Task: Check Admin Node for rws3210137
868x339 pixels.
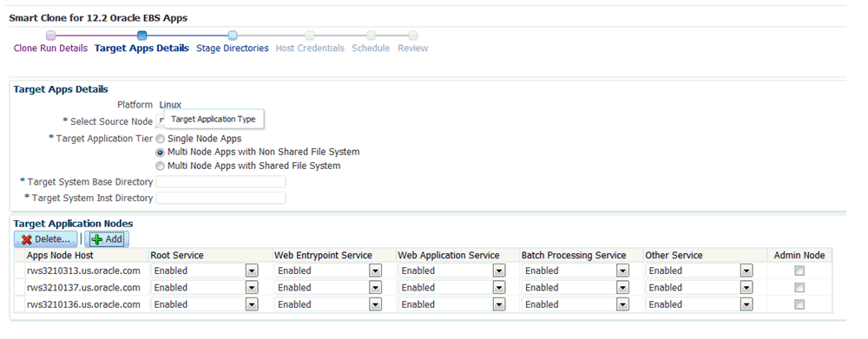Action: coord(799,288)
